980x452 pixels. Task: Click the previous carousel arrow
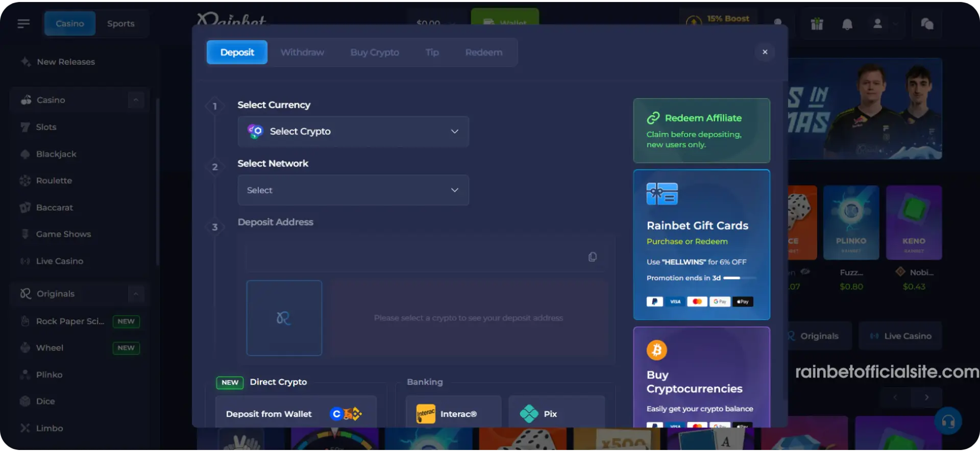(895, 397)
